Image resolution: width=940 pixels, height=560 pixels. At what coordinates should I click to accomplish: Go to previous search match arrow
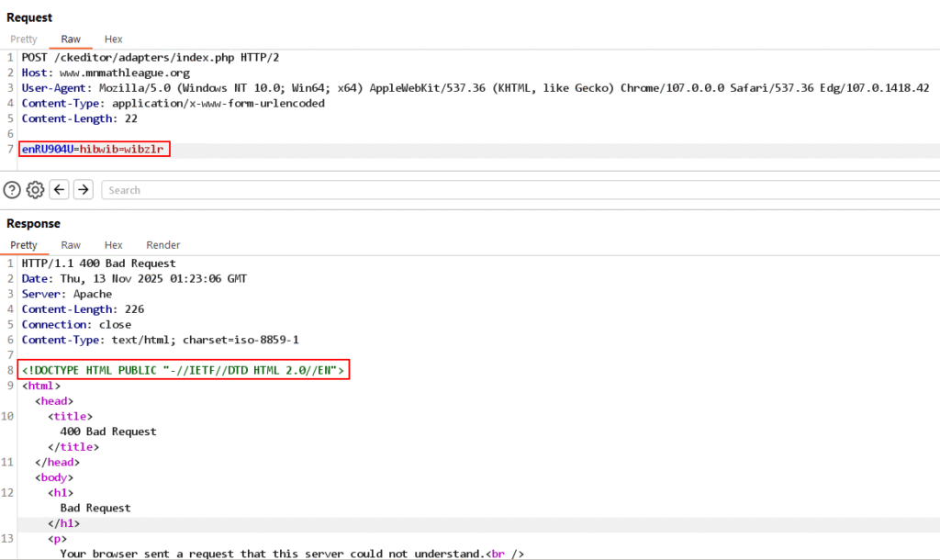tap(60, 190)
